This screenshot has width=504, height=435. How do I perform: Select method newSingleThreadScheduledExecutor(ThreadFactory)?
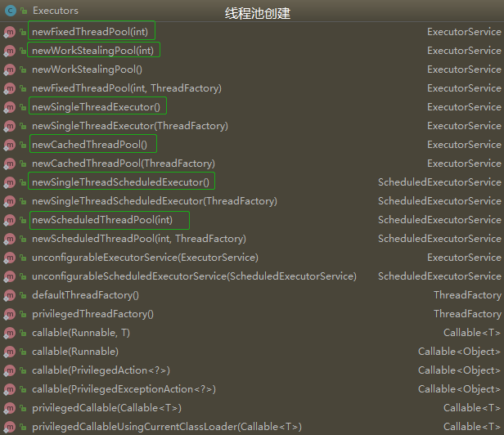(x=155, y=201)
